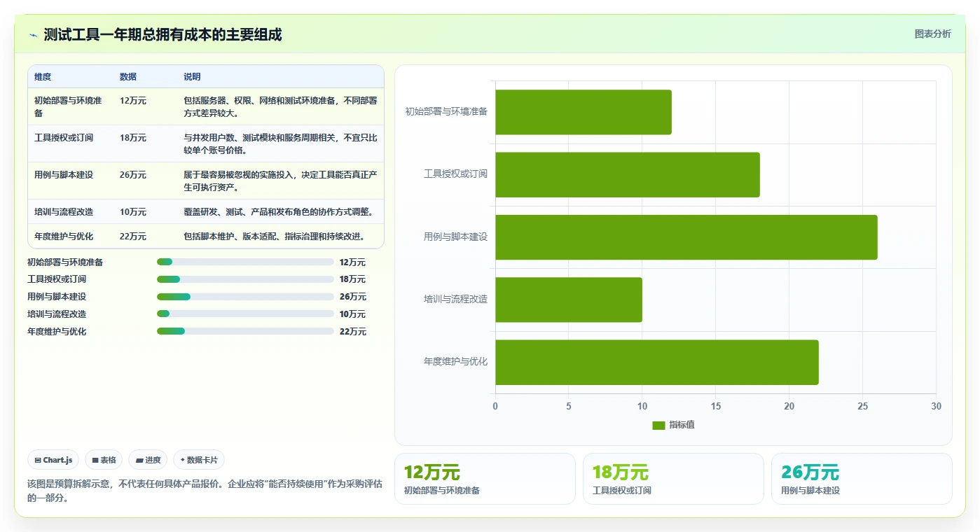The height and width of the screenshot is (532, 980).
Task: Click the page title 测试工具一年期总拥有成本的主要组成
Action: (x=163, y=35)
